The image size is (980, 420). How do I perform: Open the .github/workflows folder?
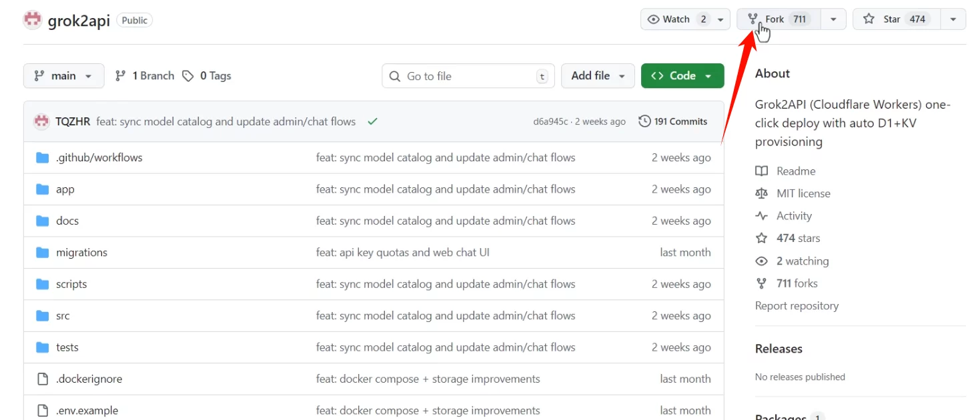point(99,158)
